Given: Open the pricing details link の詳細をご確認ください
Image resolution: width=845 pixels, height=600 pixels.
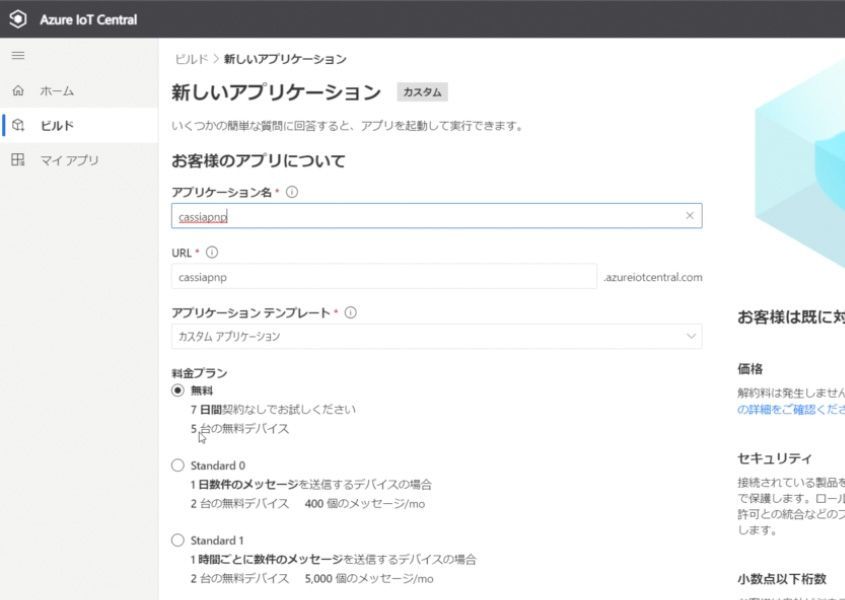Looking at the screenshot, I should [790, 409].
